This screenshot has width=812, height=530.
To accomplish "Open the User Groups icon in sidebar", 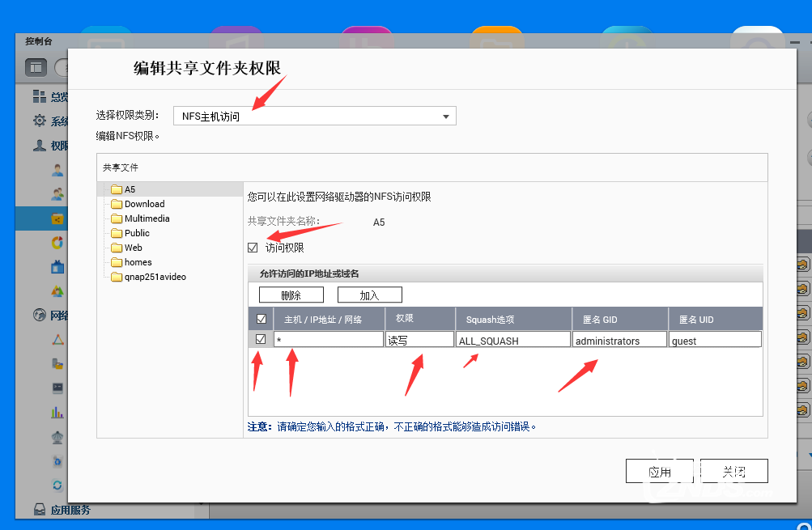I will point(57,194).
